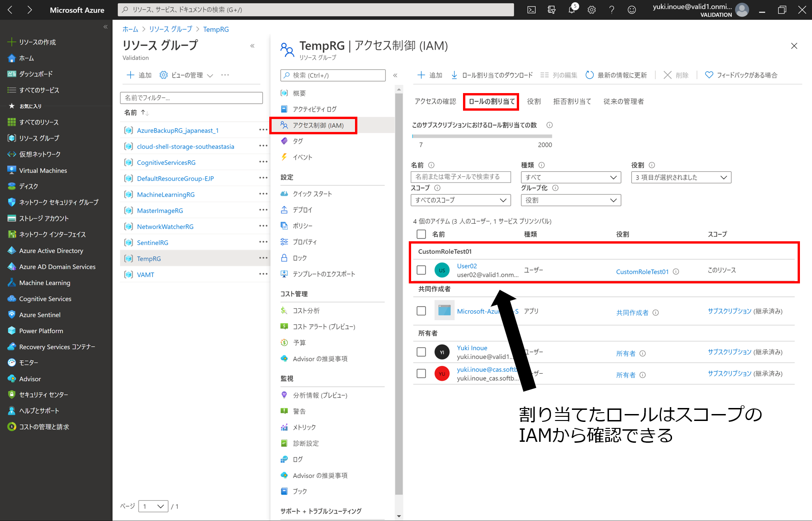
Task: Open User02 user link
Action: [x=467, y=266]
